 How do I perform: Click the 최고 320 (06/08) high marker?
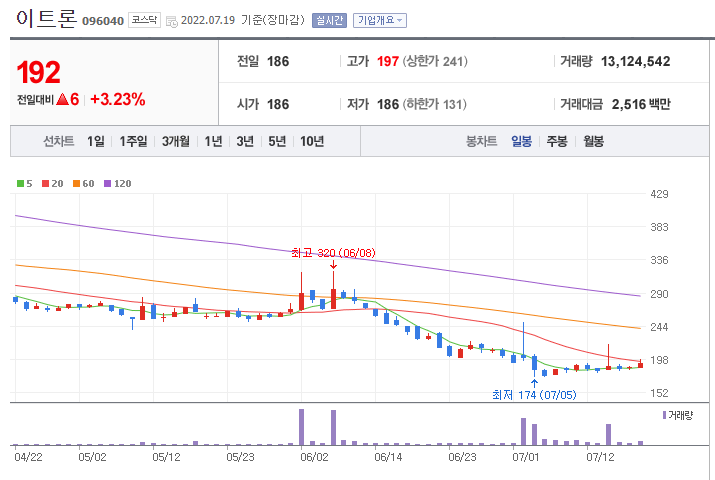333,253
